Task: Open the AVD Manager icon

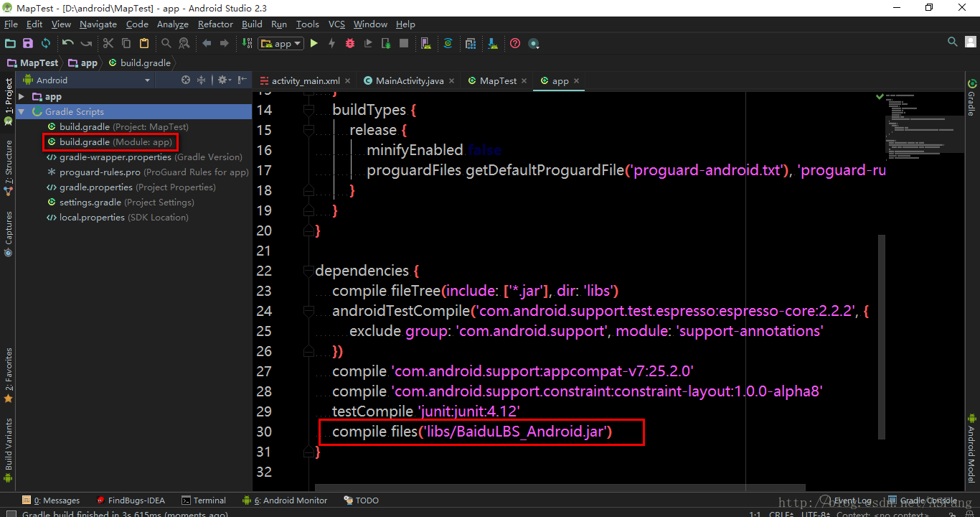Action: tap(425, 43)
